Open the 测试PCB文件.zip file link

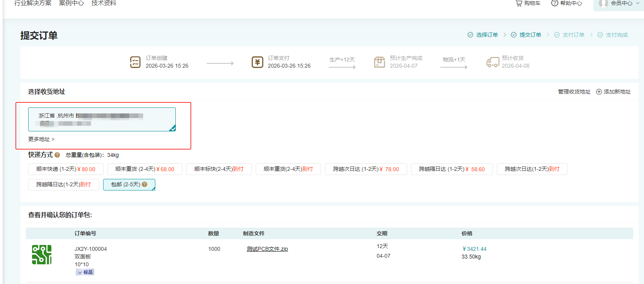(x=267, y=249)
